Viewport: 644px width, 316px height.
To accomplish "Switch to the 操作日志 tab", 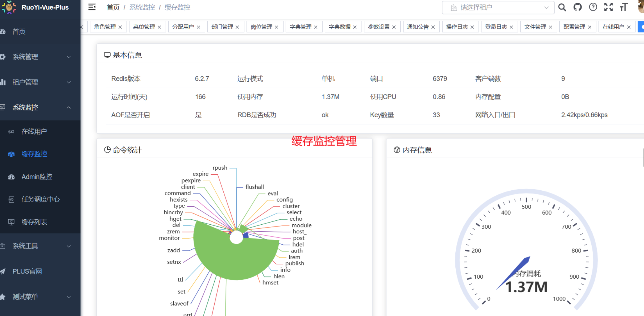I will point(457,27).
